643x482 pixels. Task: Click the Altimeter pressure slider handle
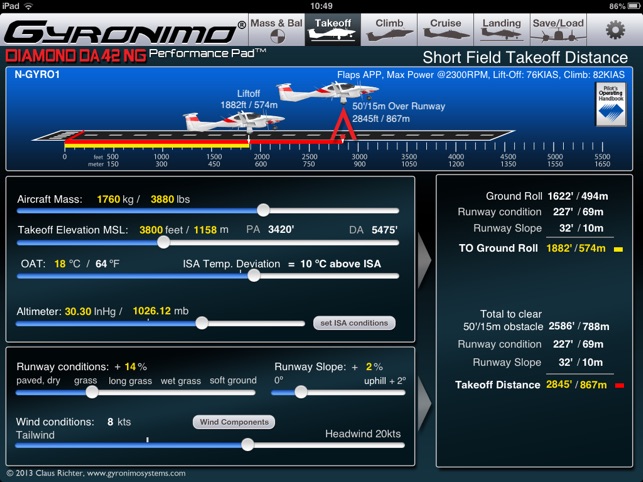(202, 323)
